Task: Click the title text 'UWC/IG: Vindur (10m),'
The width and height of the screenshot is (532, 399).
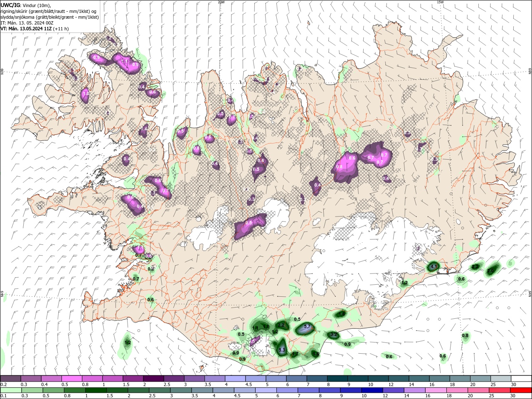Action: pyautogui.click(x=25, y=5)
